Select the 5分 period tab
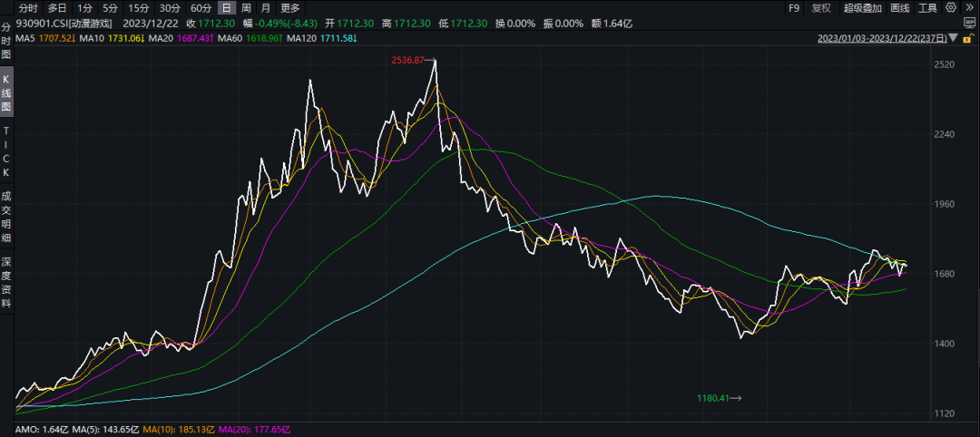Image resolution: width=980 pixels, height=437 pixels. [110, 8]
